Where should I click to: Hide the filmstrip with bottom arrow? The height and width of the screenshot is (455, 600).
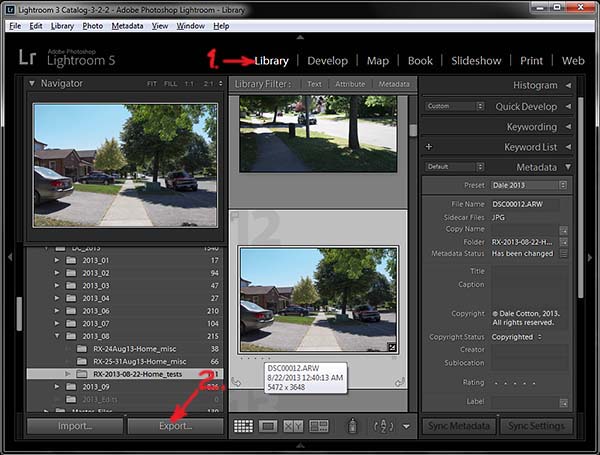(300, 445)
